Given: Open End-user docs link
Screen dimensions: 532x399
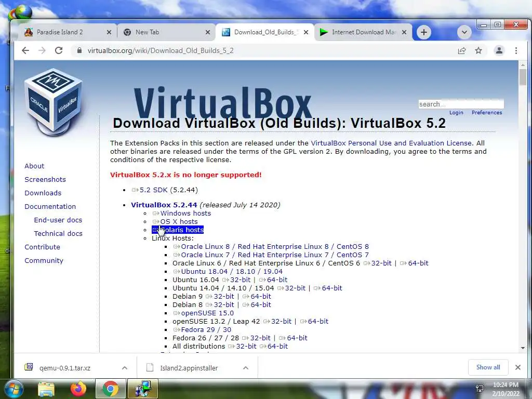Looking at the screenshot, I should point(58,220).
